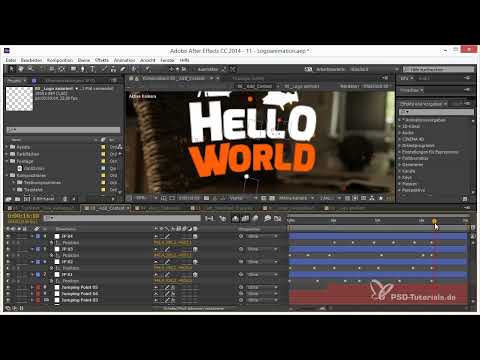Click the Brainstorm icon in timeline header

click(267, 219)
